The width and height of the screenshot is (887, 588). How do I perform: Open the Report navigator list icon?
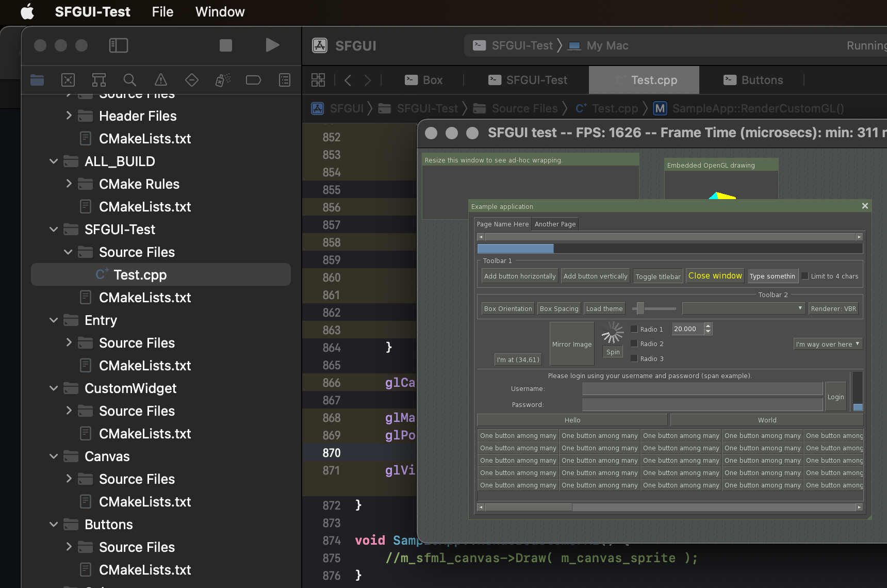pyautogui.click(x=284, y=80)
